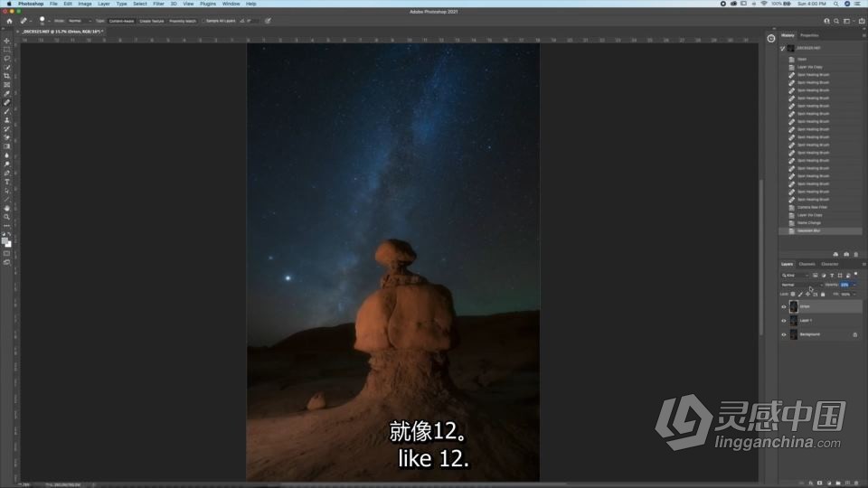Select the Spot Healing Brush tool

tap(6, 102)
